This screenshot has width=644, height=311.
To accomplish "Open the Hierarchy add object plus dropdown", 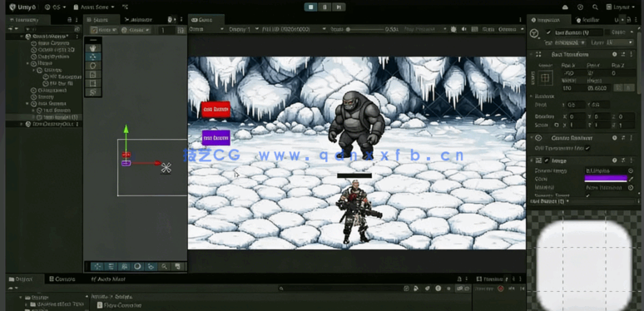I will [13, 29].
